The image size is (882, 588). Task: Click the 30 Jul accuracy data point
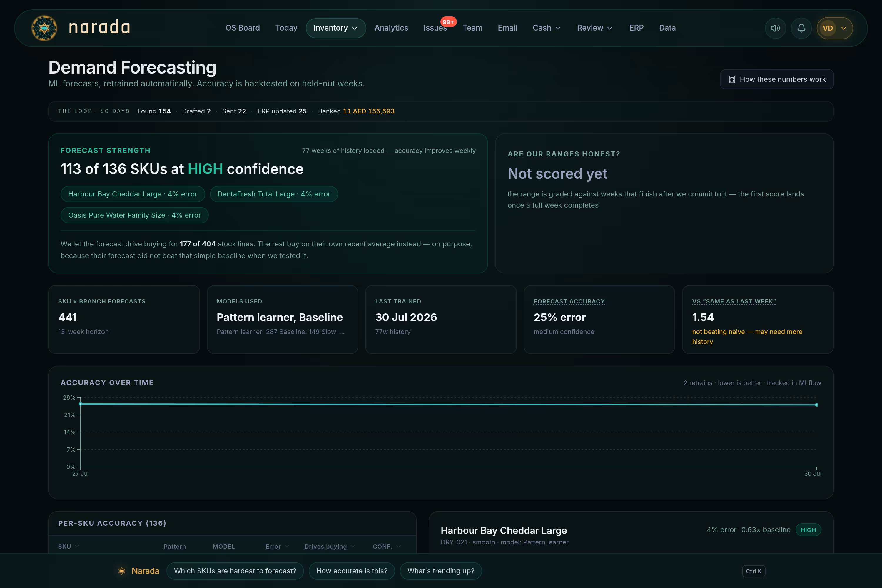tap(816, 405)
